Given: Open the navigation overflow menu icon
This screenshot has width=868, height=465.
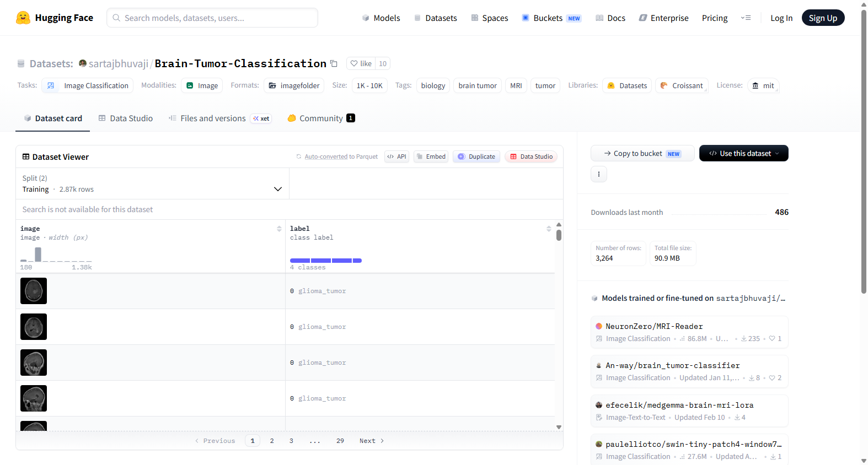Looking at the screenshot, I should click(746, 18).
